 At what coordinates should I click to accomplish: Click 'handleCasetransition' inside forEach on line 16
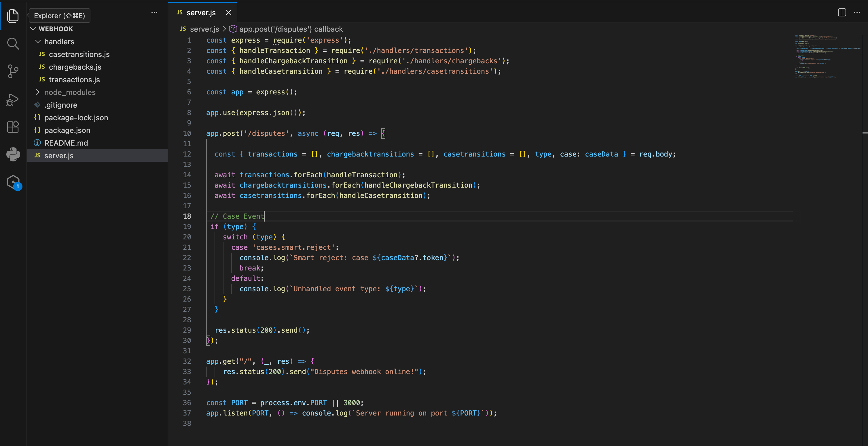(381, 196)
